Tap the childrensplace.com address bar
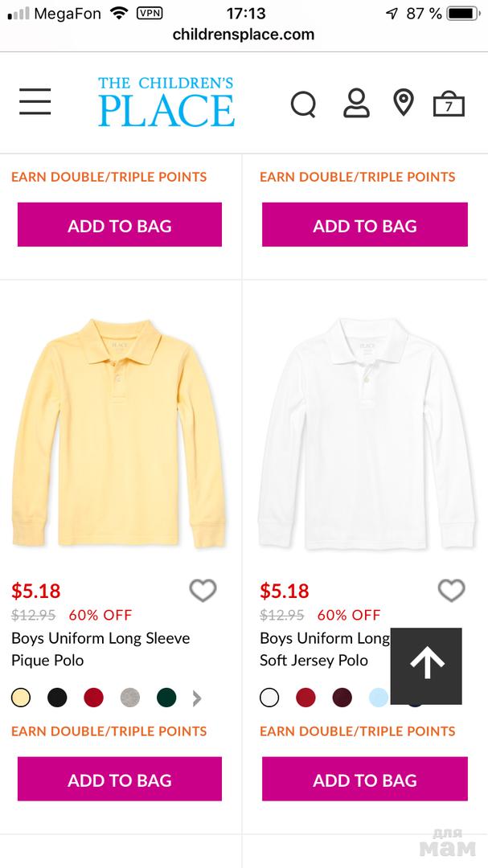The height and width of the screenshot is (868, 488). (244, 35)
